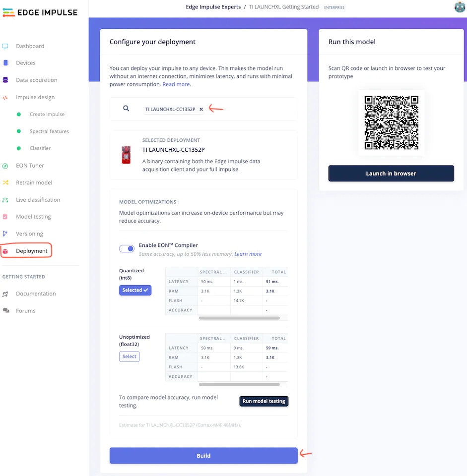Screen dimensions: 467x476
Task: Open Spectral features sub-item
Action: tap(49, 131)
